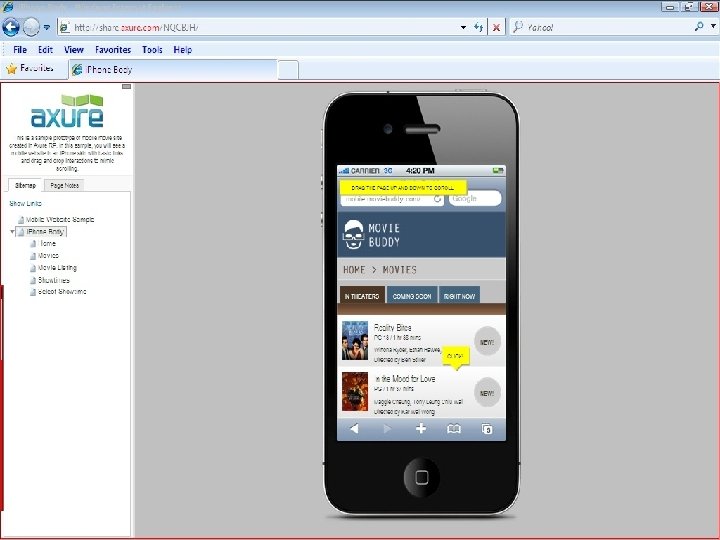Click the HOME breadcrumb link

pyautogui.click(x=354, y=270)
